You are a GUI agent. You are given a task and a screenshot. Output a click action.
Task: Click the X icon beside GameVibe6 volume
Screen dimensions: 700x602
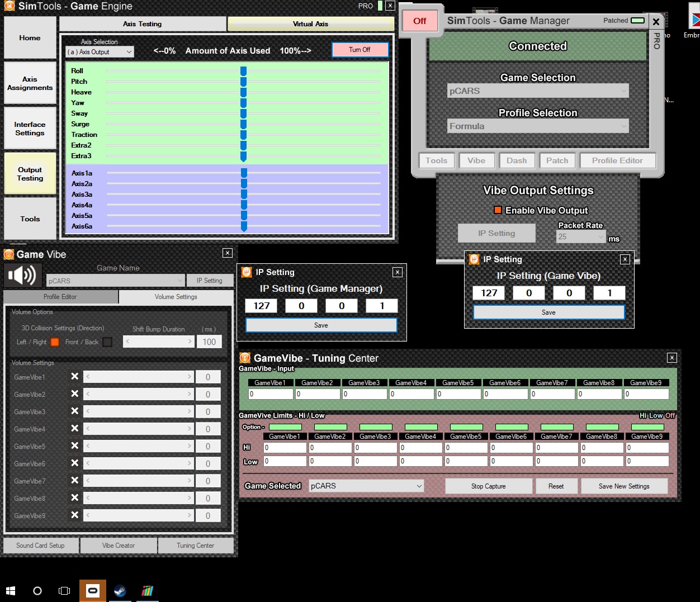[74, 463]
